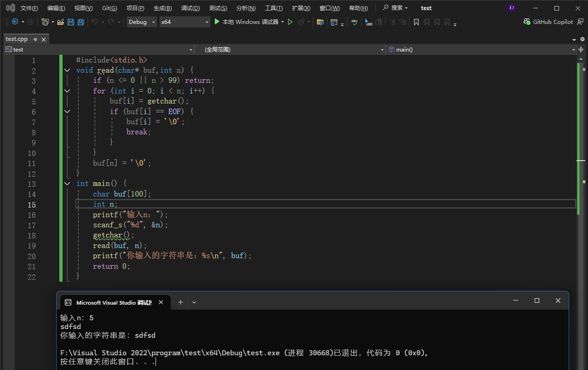Place cursor on line 15 'int n;'

105,204
